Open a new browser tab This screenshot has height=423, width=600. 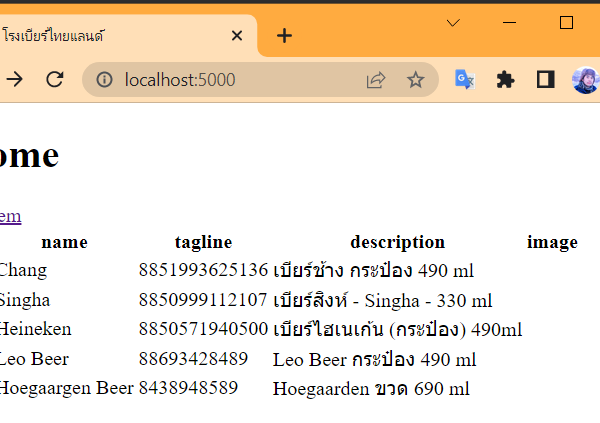(x=285, y=36)
